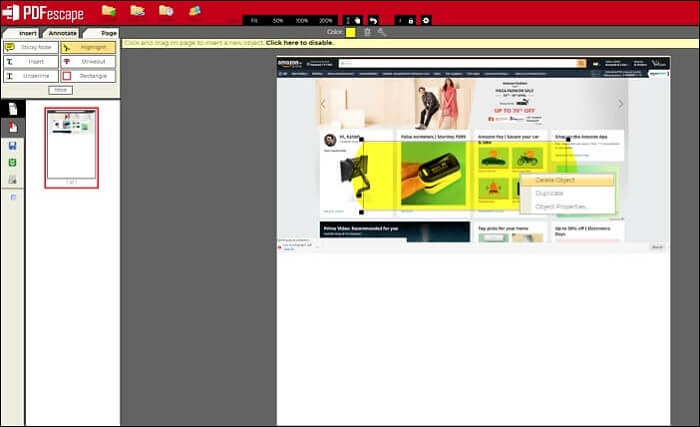Image resolution: width=700 pixels, height=427 pixels.
Task: Switch to the Insert tab
Action: click(x=27, y=33)
